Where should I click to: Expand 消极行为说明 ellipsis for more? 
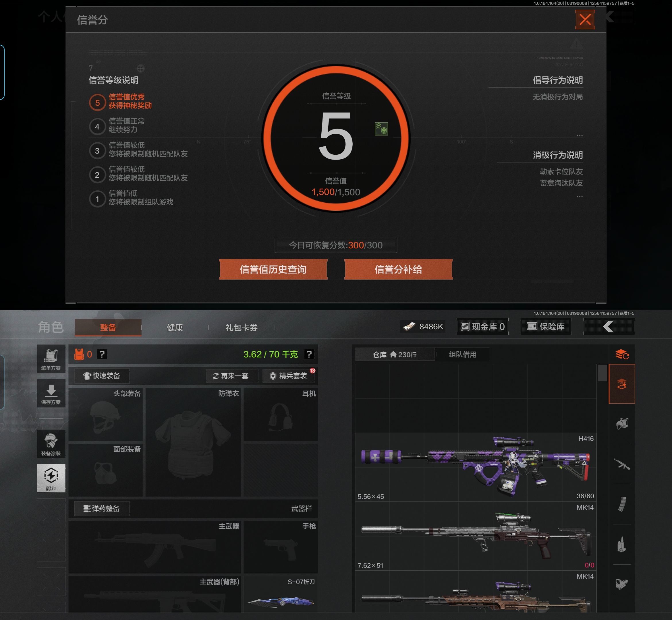tap(579, 197)
